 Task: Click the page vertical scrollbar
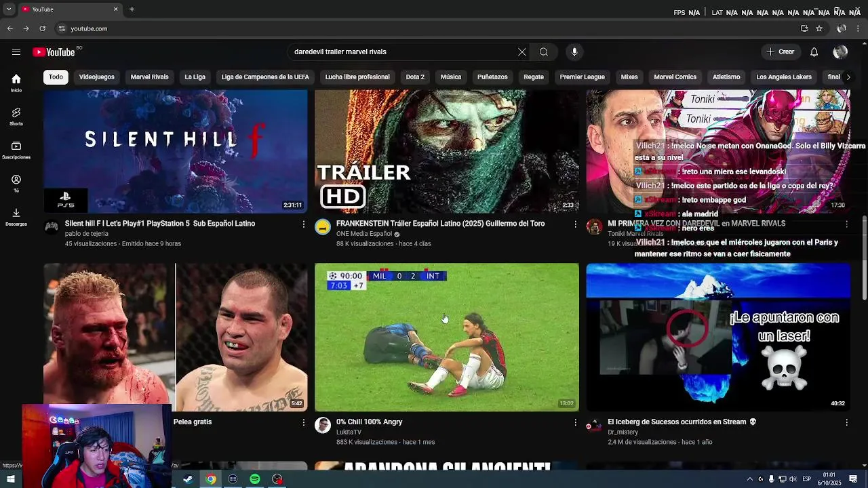pyautogui.click(x=864, y=258)
